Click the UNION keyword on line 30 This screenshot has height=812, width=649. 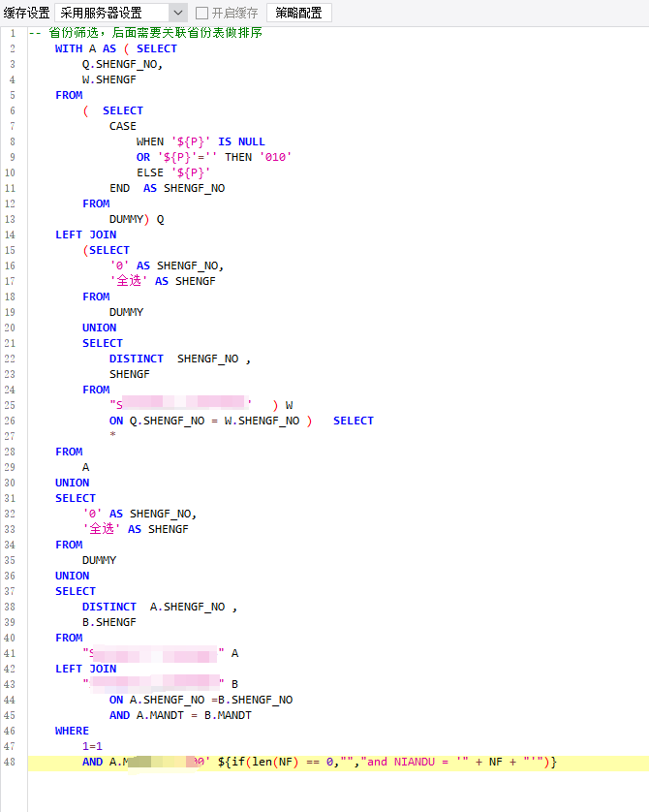[x=72, y=483]
